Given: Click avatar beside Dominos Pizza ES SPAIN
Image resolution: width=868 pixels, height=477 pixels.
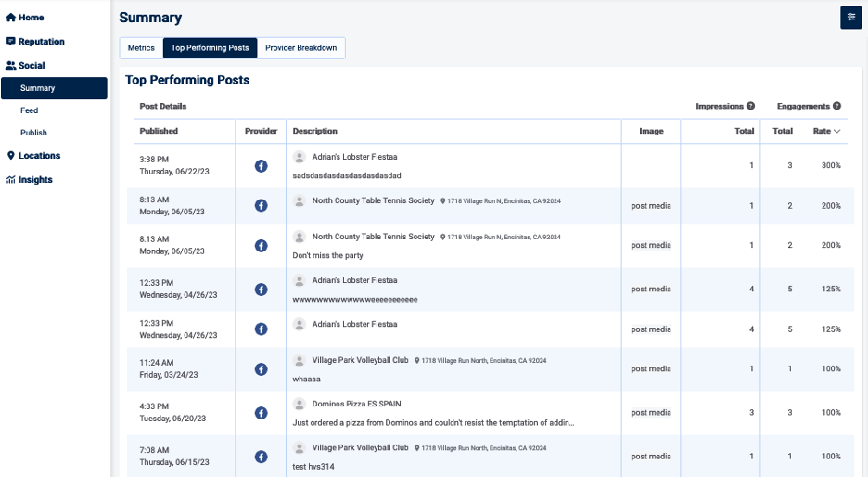Looking at the screenshot, I should (x=300, y=405).
